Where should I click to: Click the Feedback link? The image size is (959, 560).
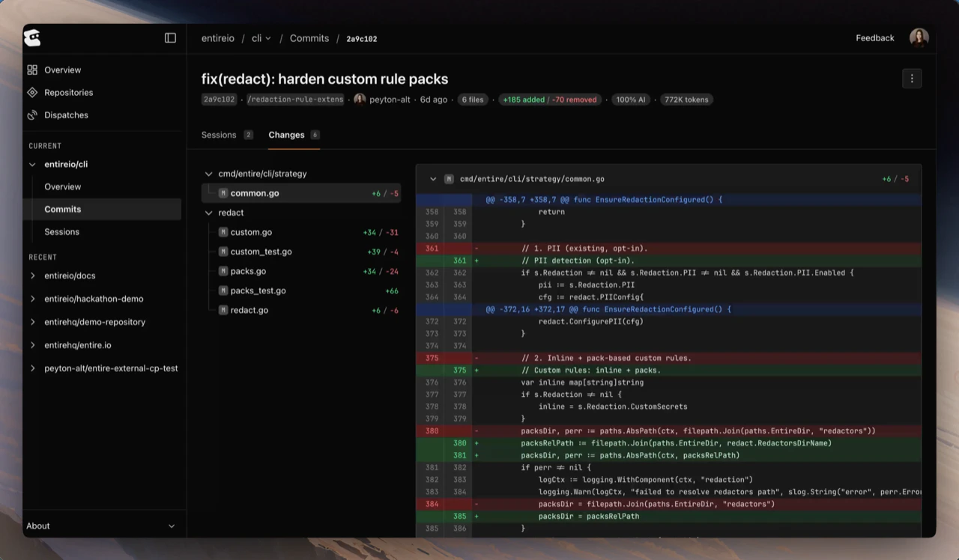click(875, 38)
